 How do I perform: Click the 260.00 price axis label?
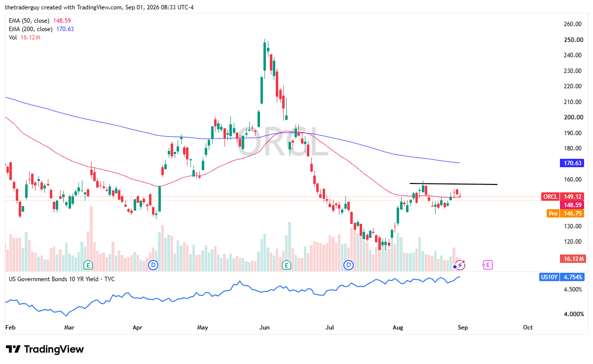[573, 24]
